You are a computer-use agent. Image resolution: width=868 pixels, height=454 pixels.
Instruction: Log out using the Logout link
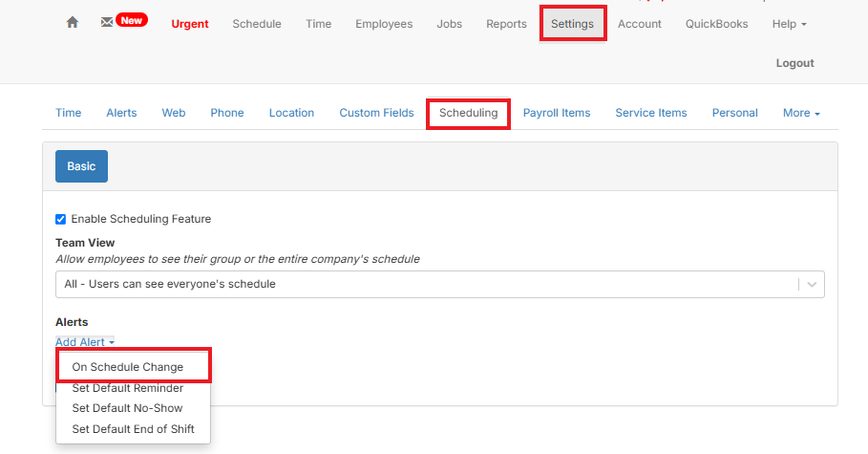(794, 63)
